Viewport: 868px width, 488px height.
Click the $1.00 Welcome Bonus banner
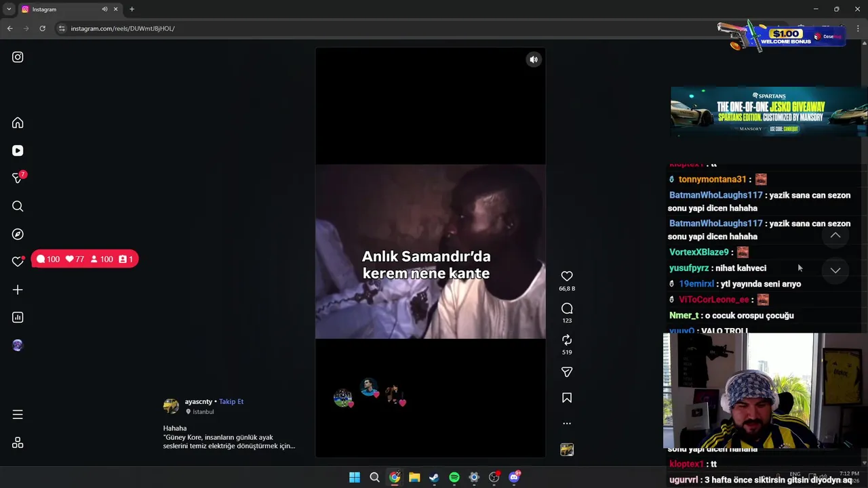(x=781, y=36)
